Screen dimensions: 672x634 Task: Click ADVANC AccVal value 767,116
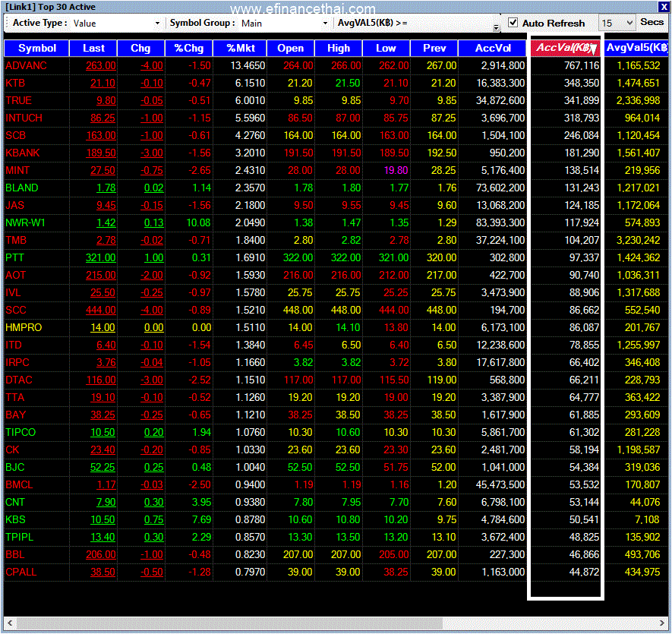tap(582, 65)
